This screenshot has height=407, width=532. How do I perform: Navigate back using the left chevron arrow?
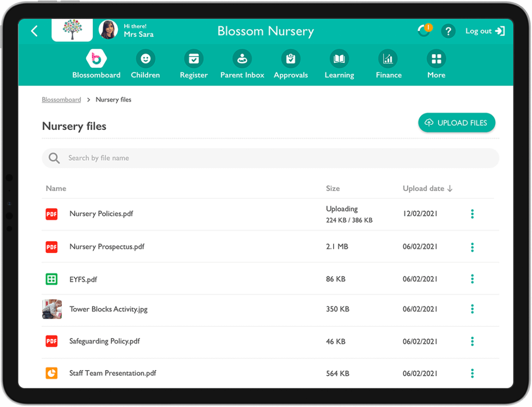pos(34,31)
